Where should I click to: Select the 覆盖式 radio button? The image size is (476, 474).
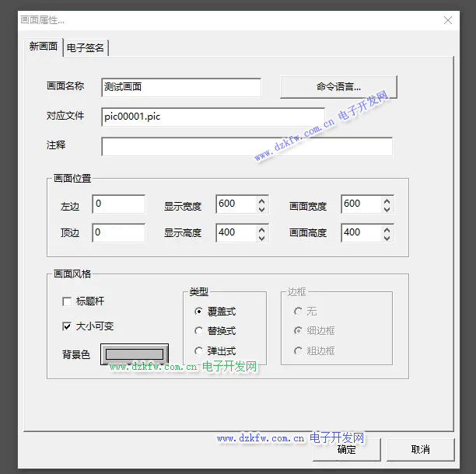(x=199, y=312)
